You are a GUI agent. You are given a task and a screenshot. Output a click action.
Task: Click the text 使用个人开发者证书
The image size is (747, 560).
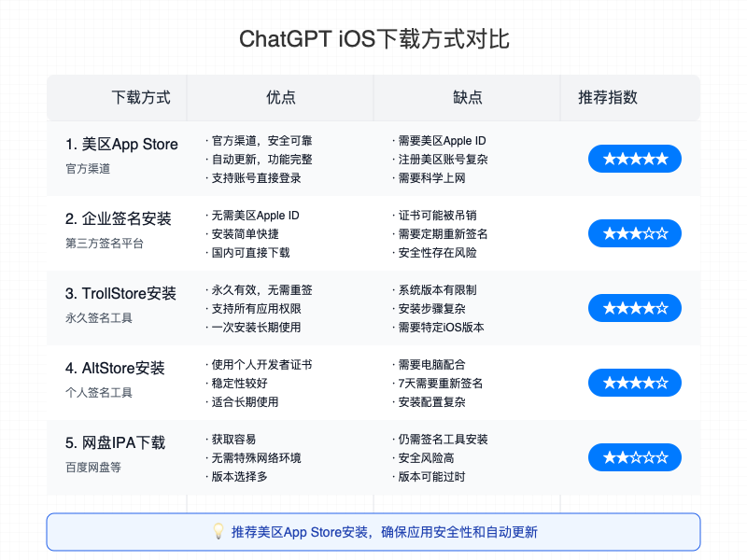(x=261, y=364)
